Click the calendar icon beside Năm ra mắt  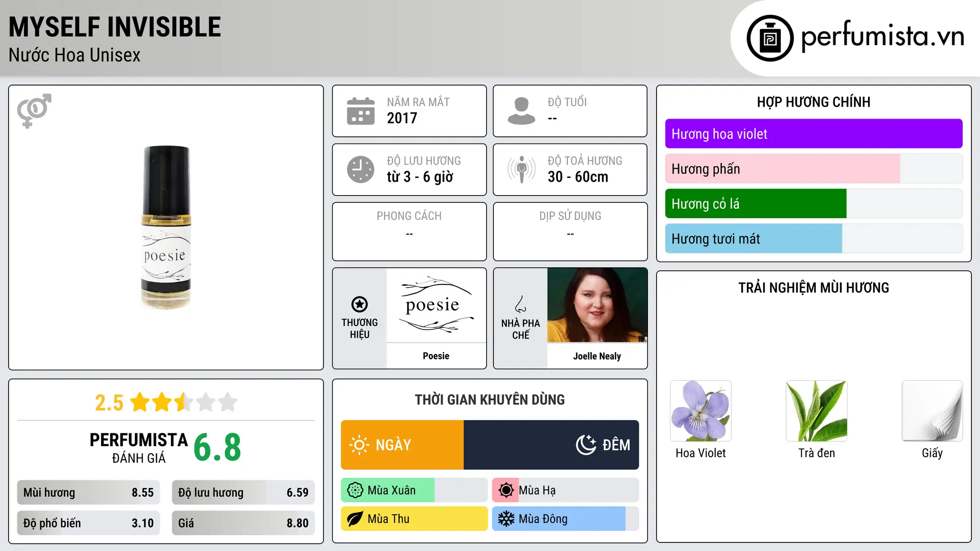pos(361,111)
